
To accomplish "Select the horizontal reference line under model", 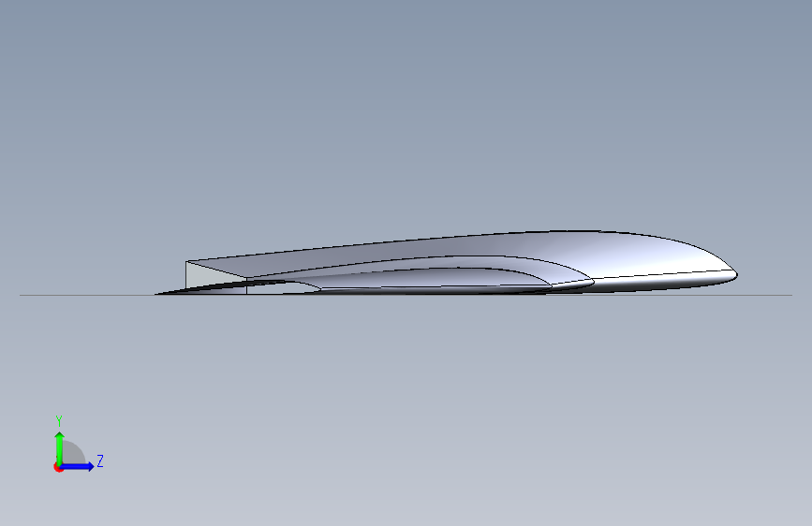I will (406, 296).
